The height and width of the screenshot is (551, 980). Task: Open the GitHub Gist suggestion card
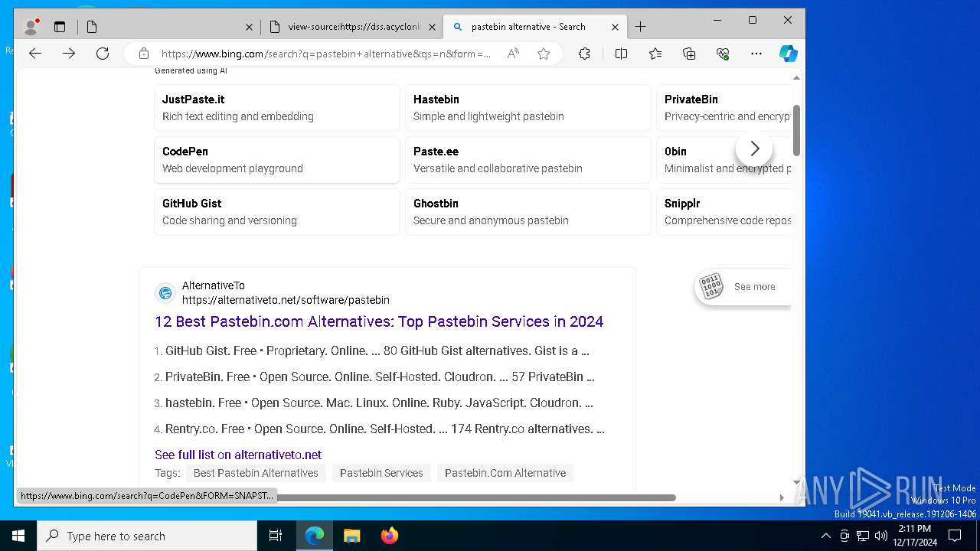[x=277, y=212]
